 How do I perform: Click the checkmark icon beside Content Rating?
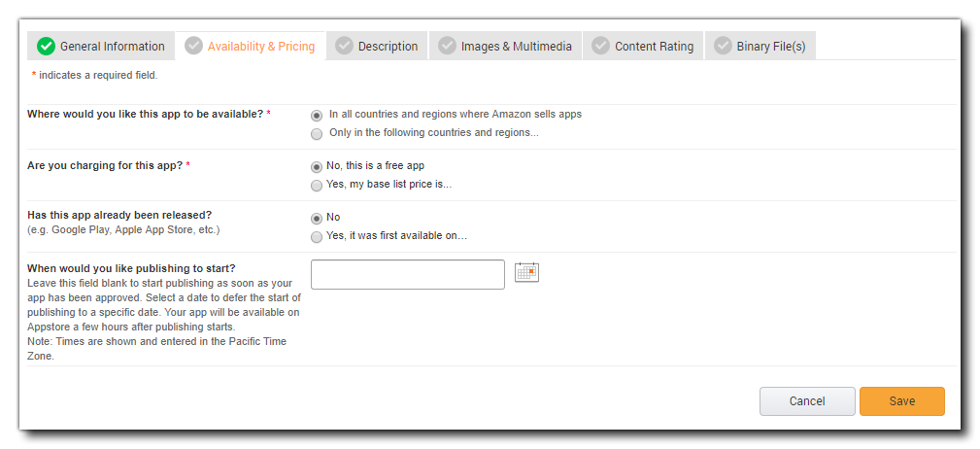click(600, 46)
